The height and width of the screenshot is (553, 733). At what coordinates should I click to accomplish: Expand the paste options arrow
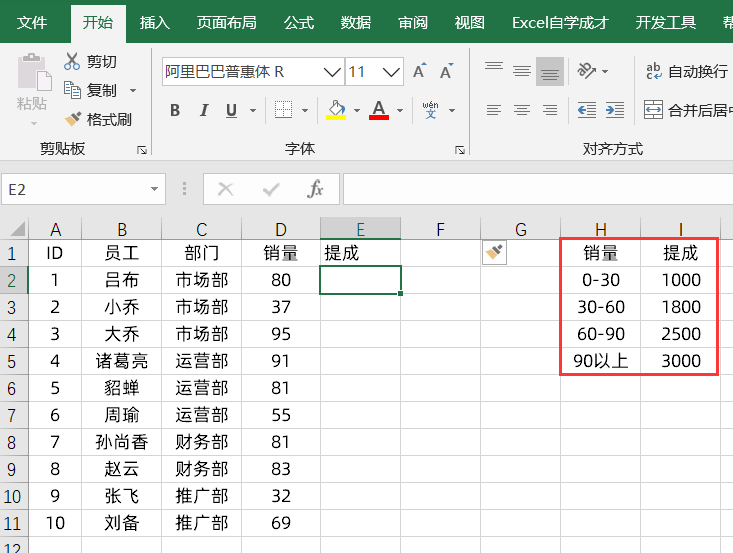(x=34, y=123)
